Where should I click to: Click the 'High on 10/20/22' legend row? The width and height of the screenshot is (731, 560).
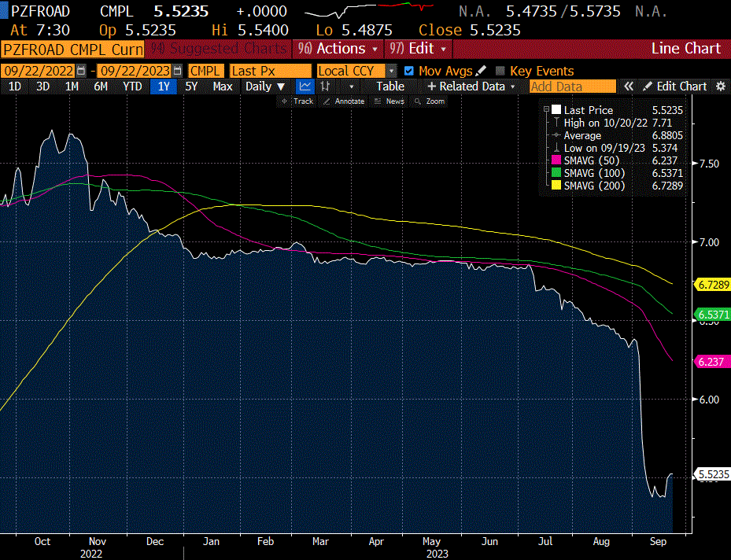pyautogui.click(x=618, y=123)
